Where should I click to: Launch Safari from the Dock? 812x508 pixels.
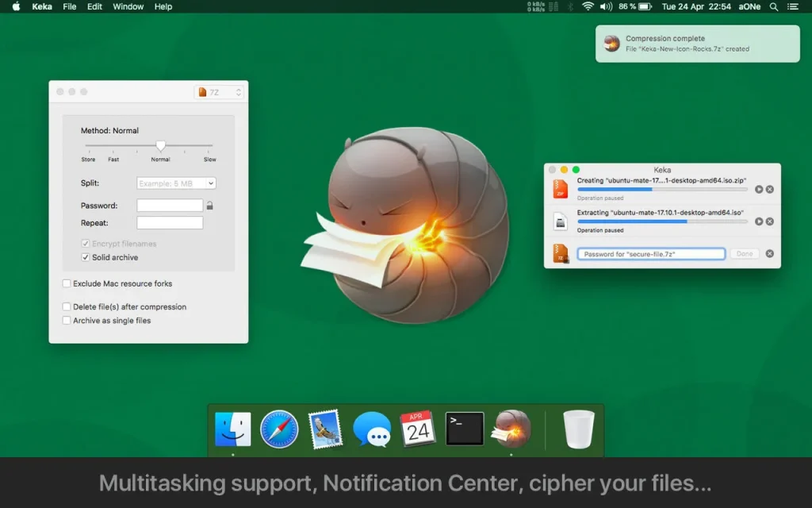pos(279,429)
